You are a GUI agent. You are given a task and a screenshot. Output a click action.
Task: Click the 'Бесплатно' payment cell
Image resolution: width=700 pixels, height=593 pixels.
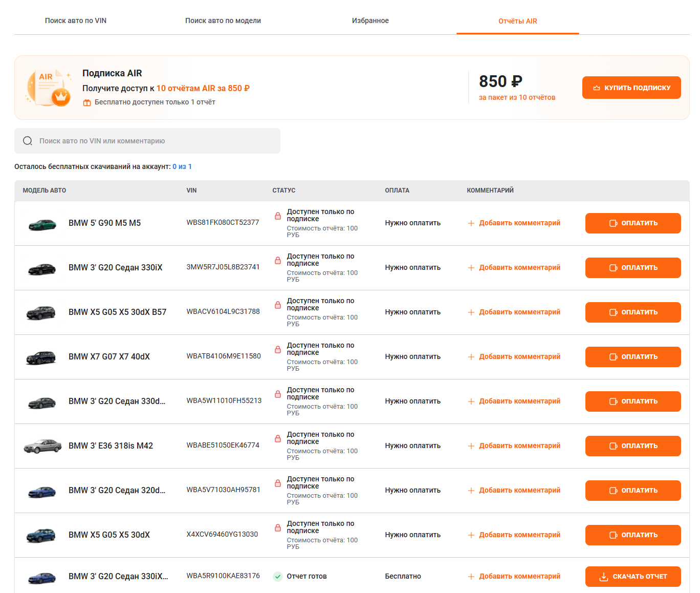click(403, 577)
